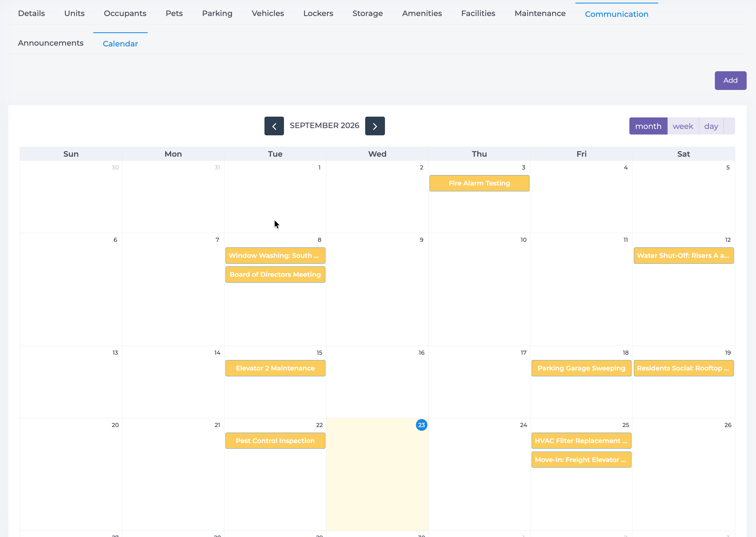Viewport: 756px width, 537px height.
Task: Click the SEPTEMBER 2026 title
Action: click(324, 126)
